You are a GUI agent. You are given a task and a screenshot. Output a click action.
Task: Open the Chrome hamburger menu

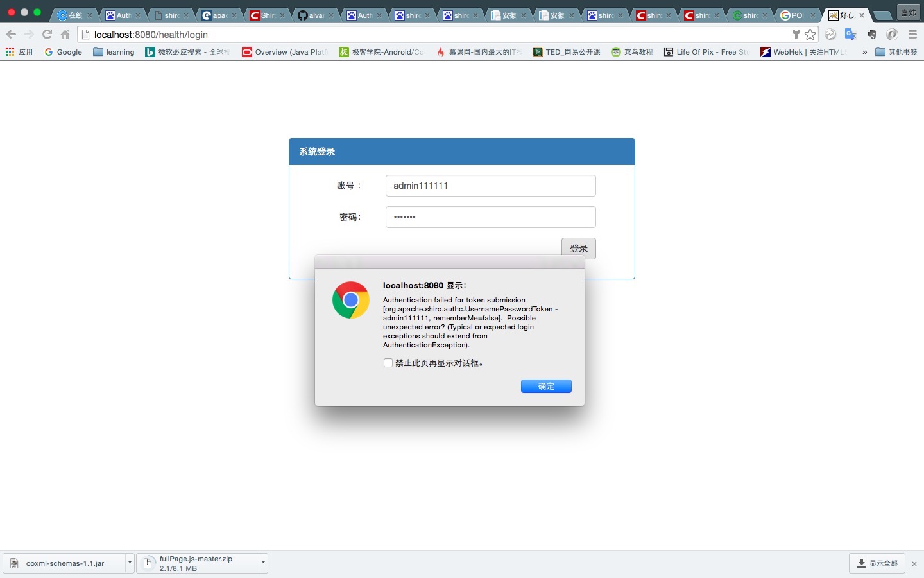(x=912, y=35)
